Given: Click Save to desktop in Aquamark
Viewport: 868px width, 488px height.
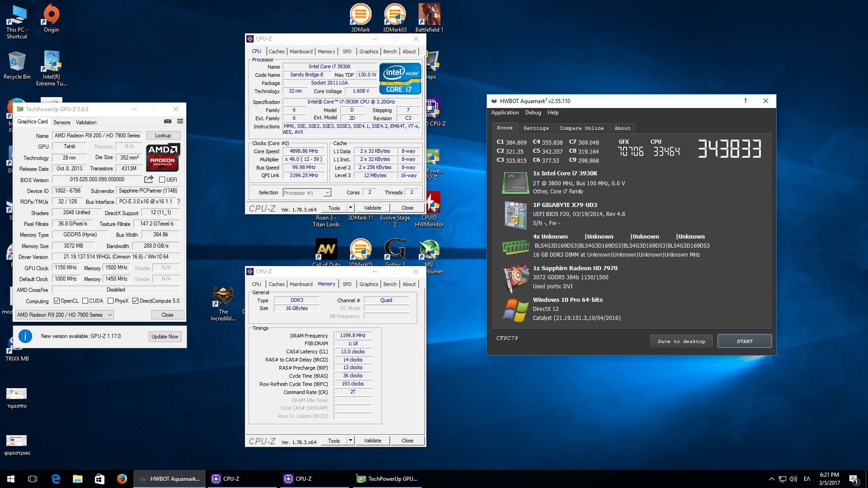Looking at the screenshot, I should (681, 341).
